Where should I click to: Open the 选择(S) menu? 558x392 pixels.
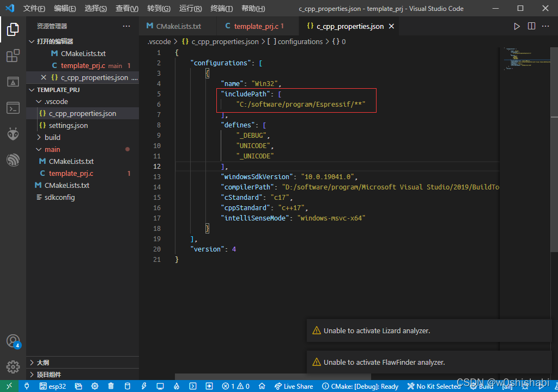(x=96, y=8)
